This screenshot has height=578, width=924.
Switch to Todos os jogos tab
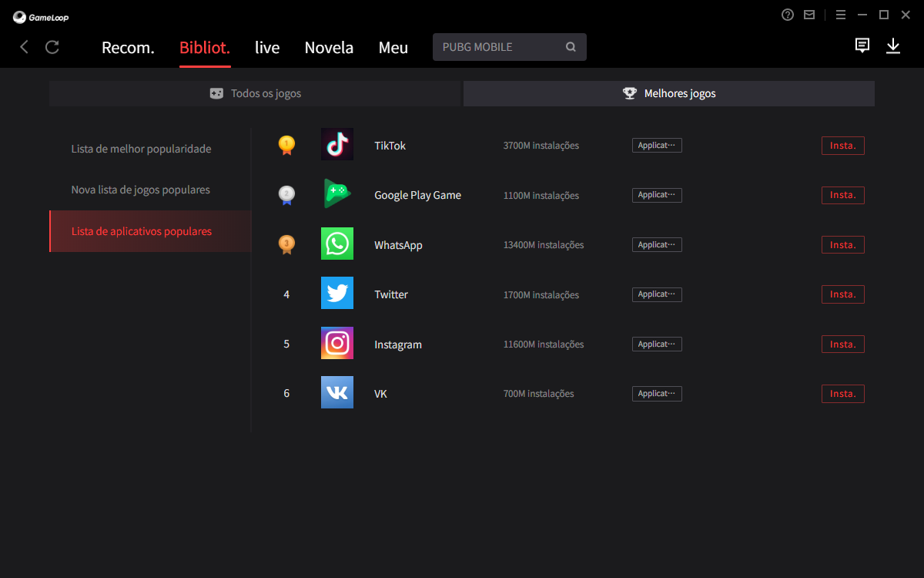pos(255,93)
